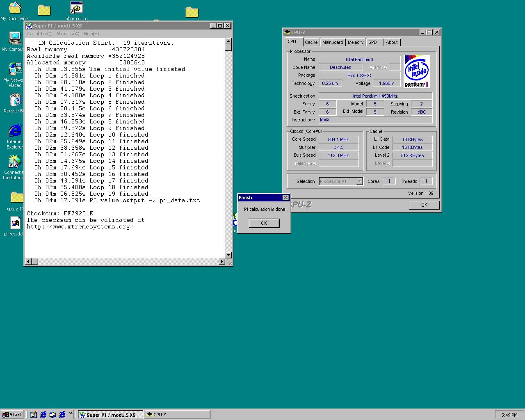This screenshot has width=525, height=420.
Task: Switch to Super PI taskbar button
Action: click(x=111, y=415)
